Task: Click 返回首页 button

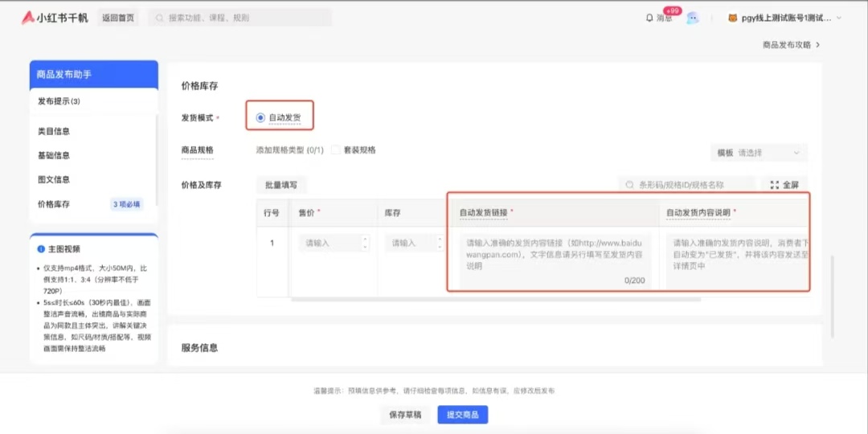Action: click(118, 18)
